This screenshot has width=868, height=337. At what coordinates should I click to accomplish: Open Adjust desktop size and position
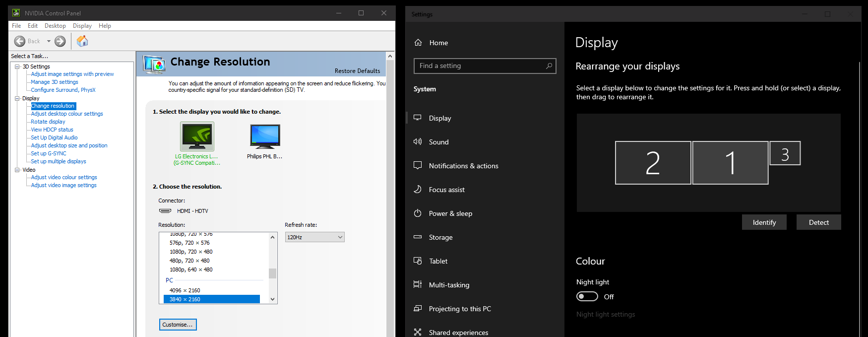coord(69,145)
